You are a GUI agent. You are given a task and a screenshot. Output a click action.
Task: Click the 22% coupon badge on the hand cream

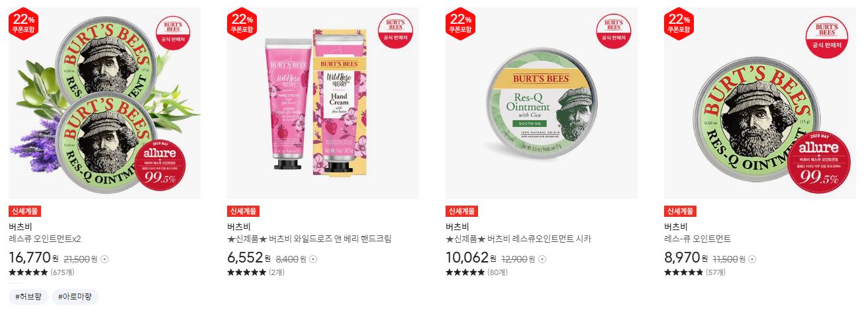click(242, 22)
